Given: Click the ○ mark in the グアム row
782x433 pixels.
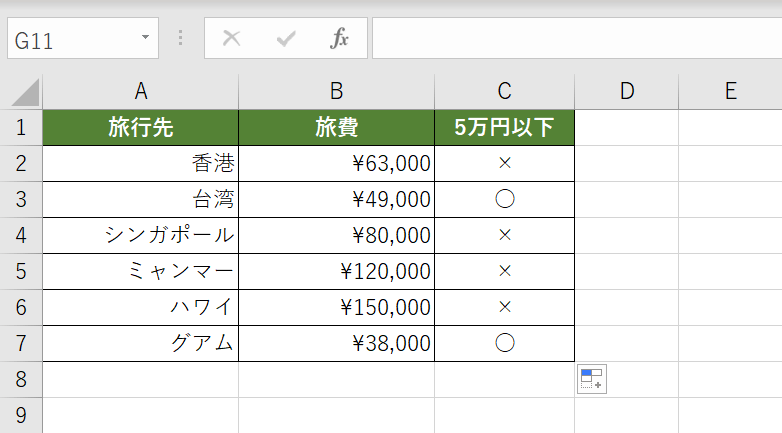Looking at the screenshot, I should coord(504,343).
